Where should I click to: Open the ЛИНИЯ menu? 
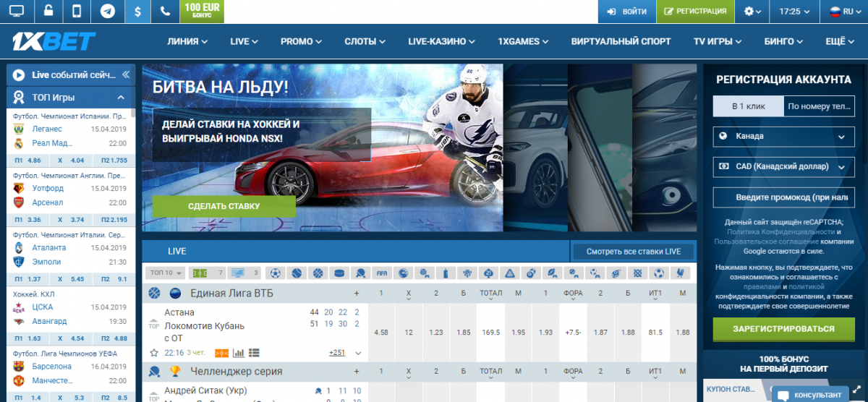pos(187,41)
